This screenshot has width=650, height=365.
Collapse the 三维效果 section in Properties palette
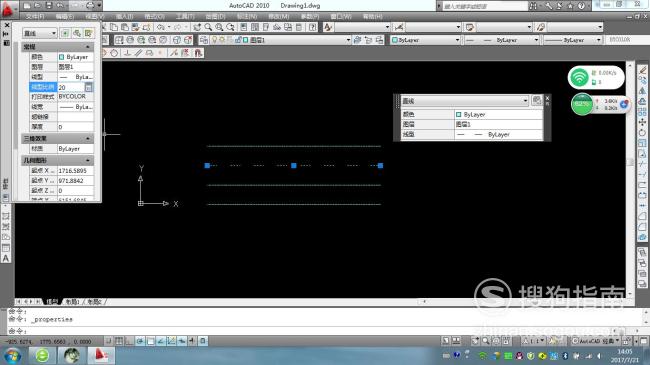(x=88, y=139)
